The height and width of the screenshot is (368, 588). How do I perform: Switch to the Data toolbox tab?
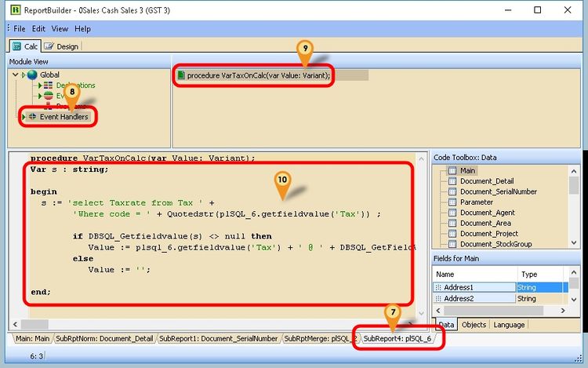[446, 325]
